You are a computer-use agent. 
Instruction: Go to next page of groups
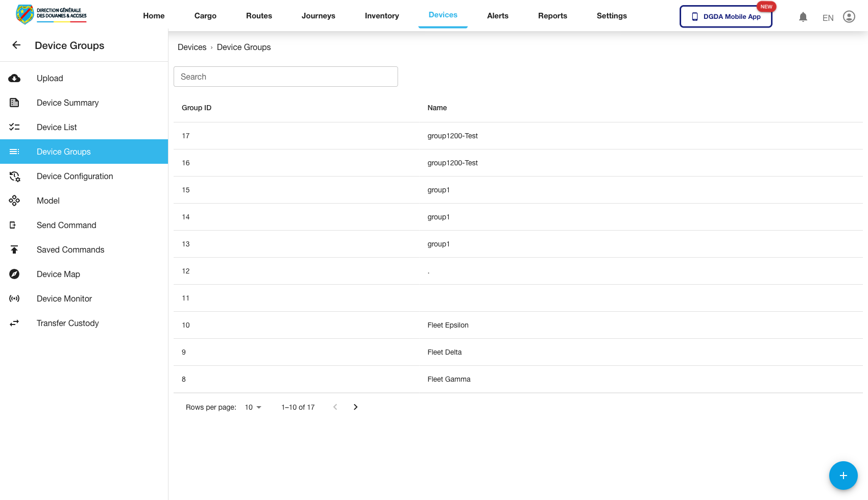355,407
